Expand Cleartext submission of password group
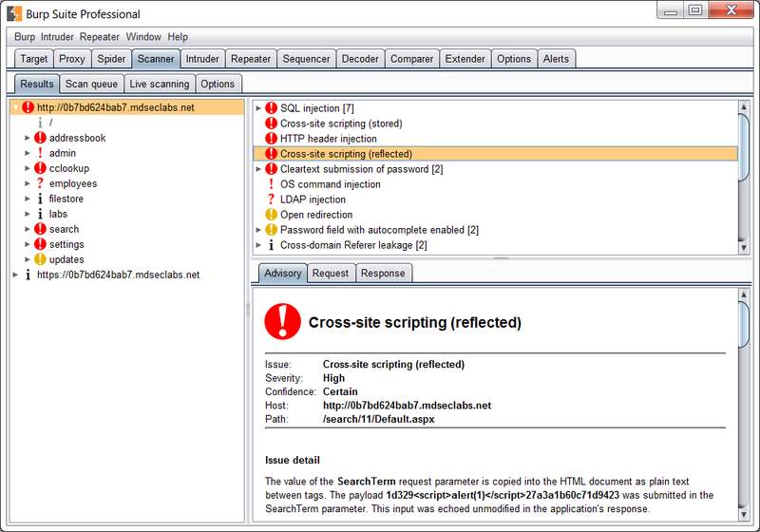 258,169
